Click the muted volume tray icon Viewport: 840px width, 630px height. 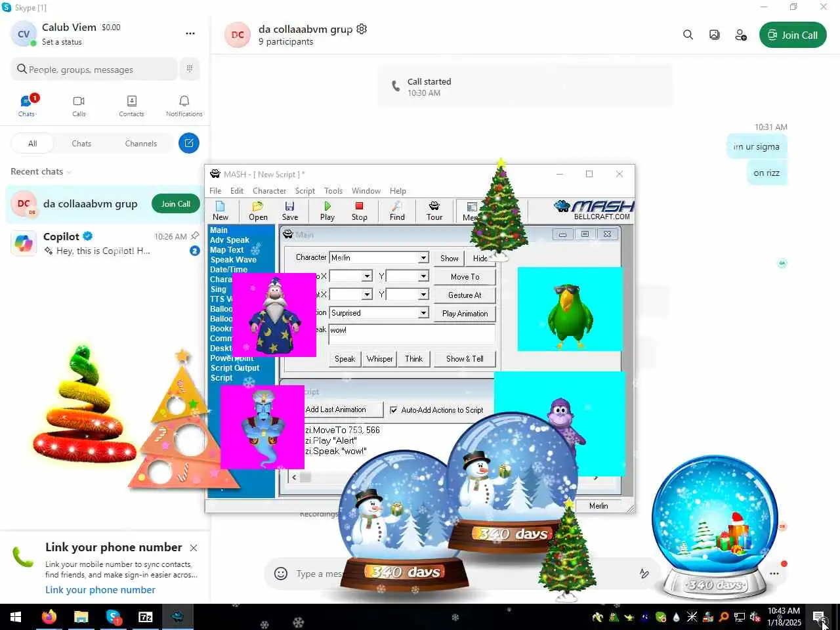point(755,617)
